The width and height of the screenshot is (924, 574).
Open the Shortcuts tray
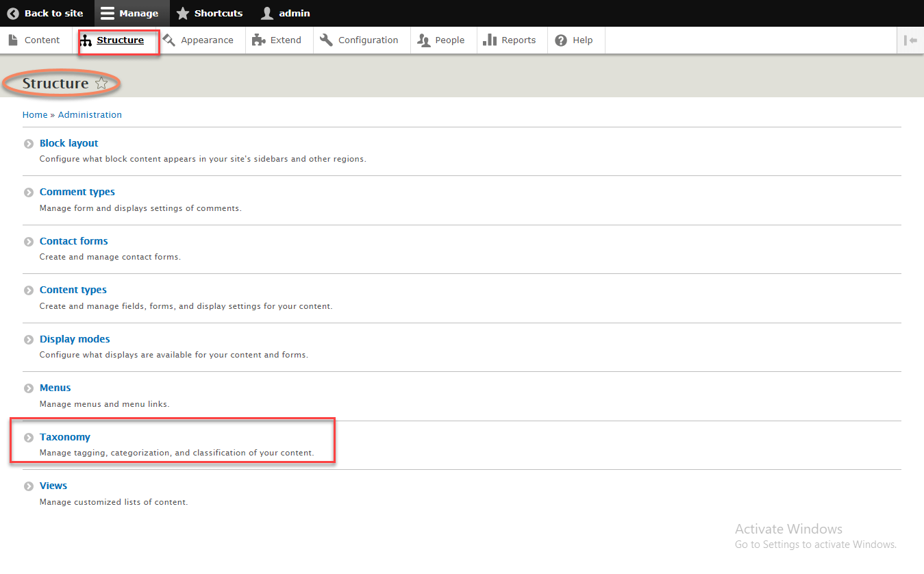[210, 13]
